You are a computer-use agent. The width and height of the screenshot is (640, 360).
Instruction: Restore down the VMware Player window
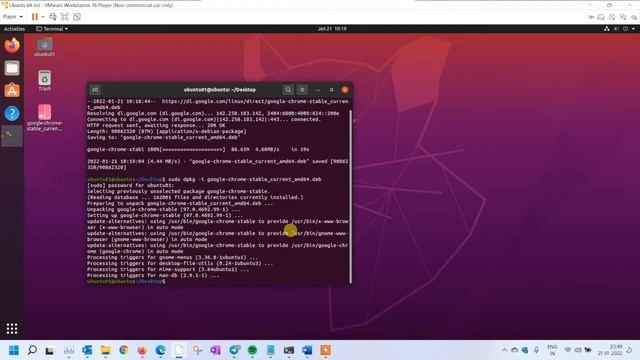(609, 5)
